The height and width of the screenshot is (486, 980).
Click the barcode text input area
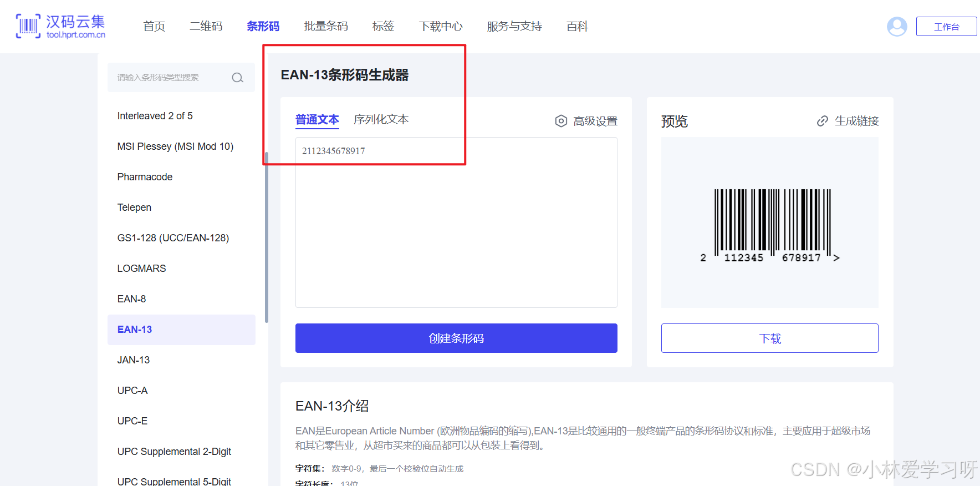(x=456, y=222)
